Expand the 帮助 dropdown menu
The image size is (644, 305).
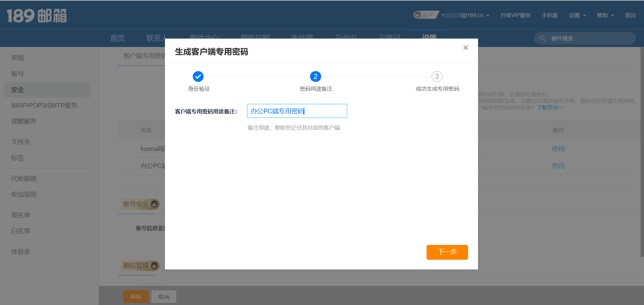coord(605,15)
